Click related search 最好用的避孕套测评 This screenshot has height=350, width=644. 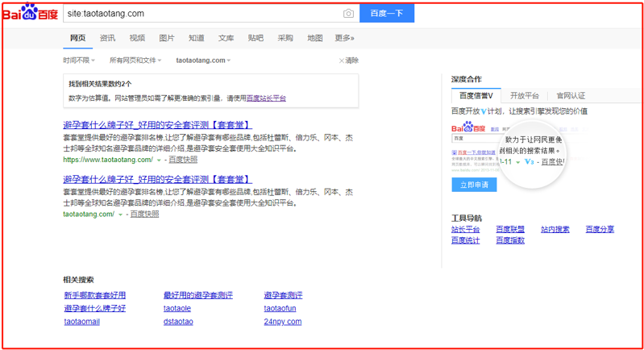coord(198,295)
